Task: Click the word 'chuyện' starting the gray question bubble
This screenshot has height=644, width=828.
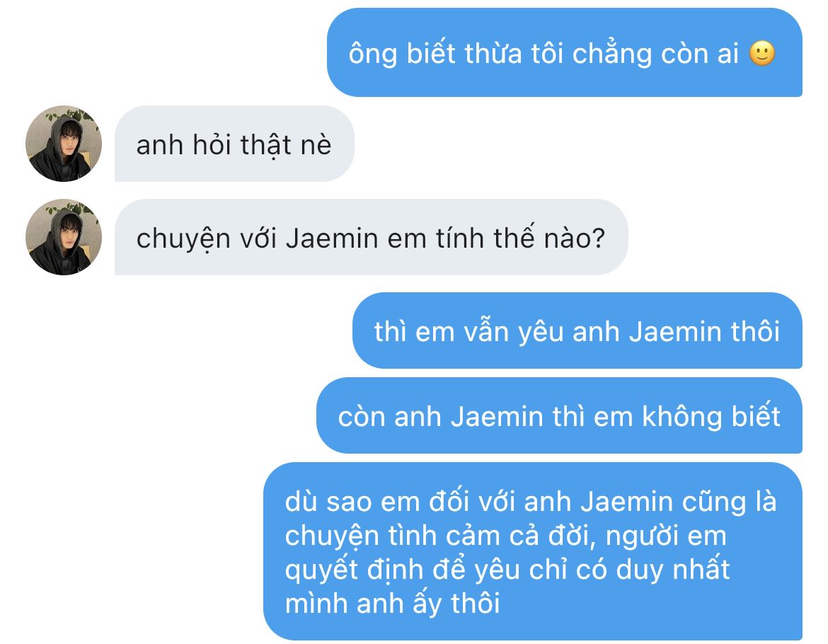Action: [183, 239]
